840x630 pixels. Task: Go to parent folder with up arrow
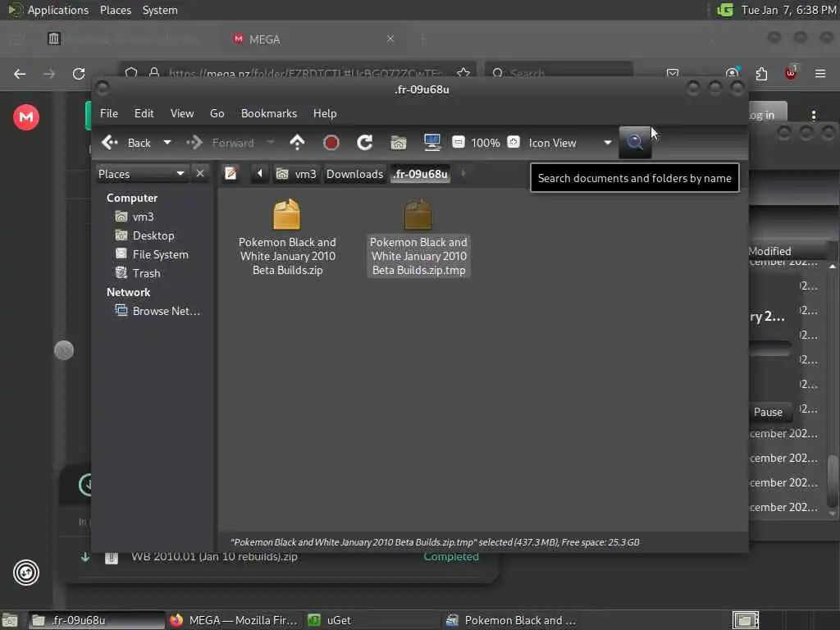[x=297, y=143]
